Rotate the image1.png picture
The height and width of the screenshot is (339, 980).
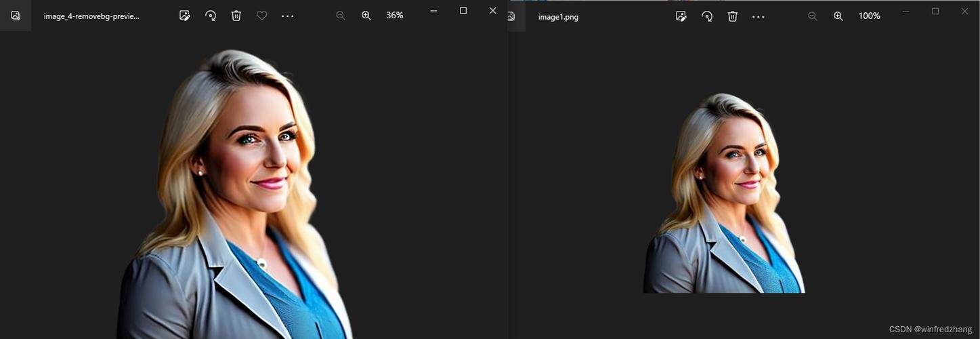point(707,16)
